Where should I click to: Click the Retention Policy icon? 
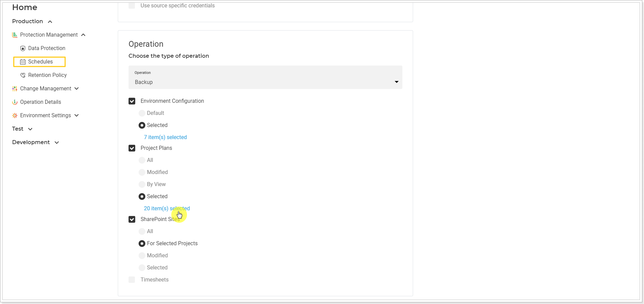23,75
